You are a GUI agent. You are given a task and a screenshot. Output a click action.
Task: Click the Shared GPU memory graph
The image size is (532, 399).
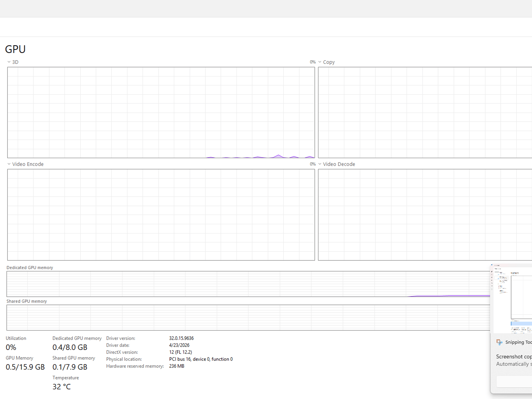tap(248, 317)
